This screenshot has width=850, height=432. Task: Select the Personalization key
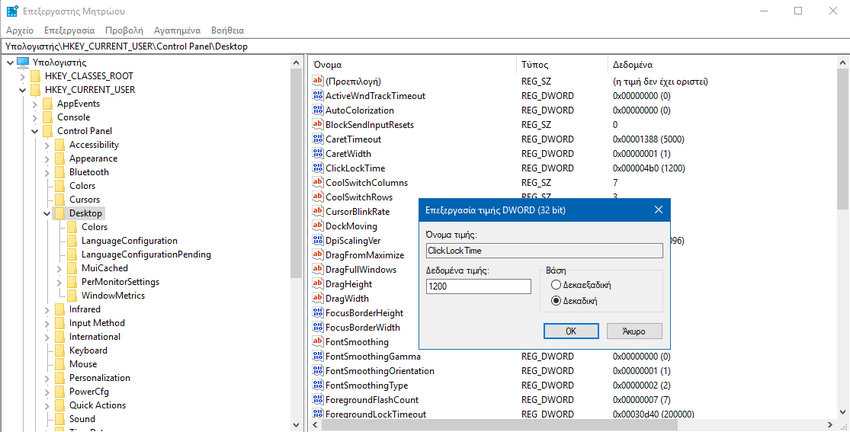tap(100, 378)
